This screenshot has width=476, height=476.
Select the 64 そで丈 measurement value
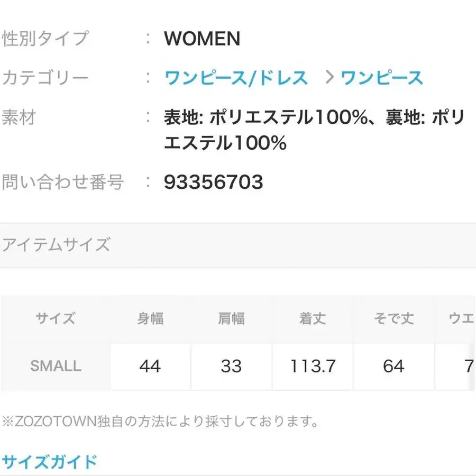click(393, 366)
